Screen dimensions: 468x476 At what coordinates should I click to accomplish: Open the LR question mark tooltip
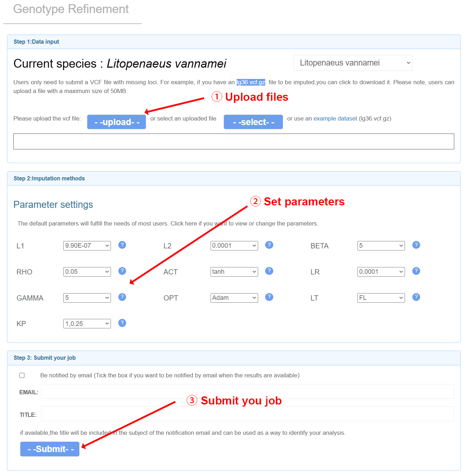(x=416, y=271)
